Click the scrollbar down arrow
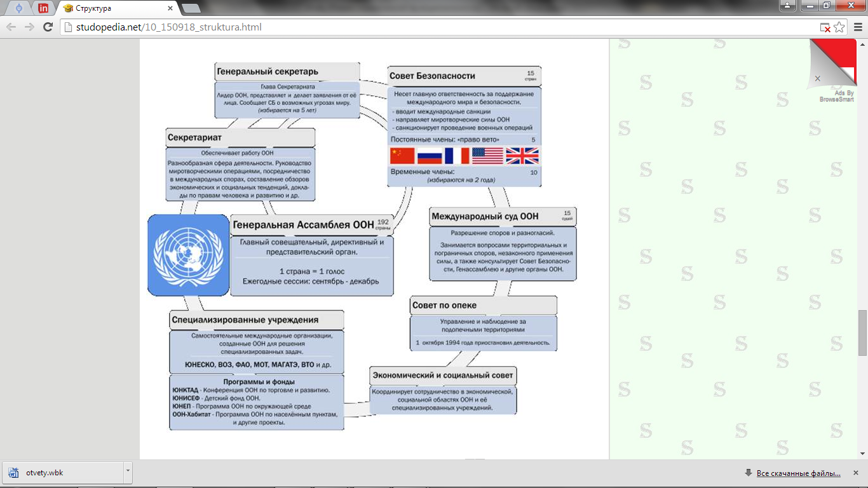The height and width of the screenshot is (488, 868). pyautogui.click(x=862, y=454)
